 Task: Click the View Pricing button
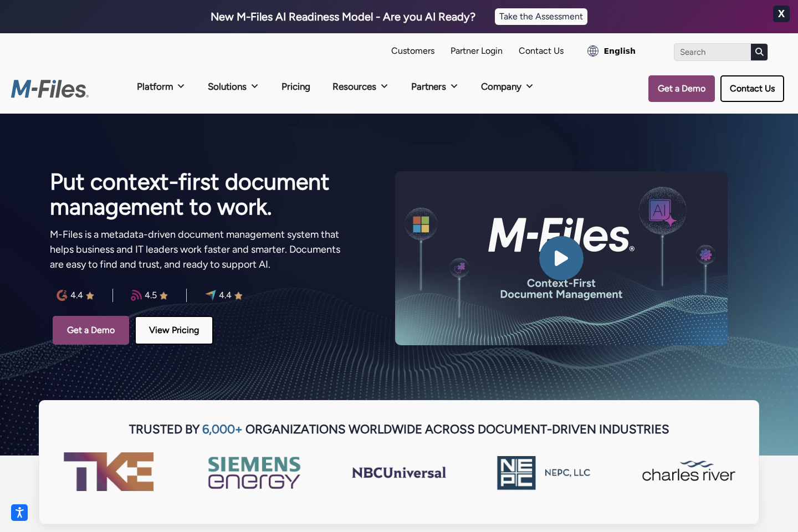(174, 330)
